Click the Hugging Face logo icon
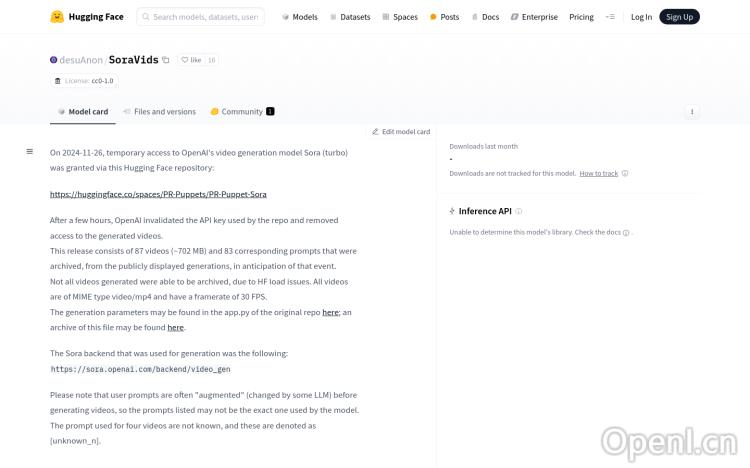 tap(57, 17)
